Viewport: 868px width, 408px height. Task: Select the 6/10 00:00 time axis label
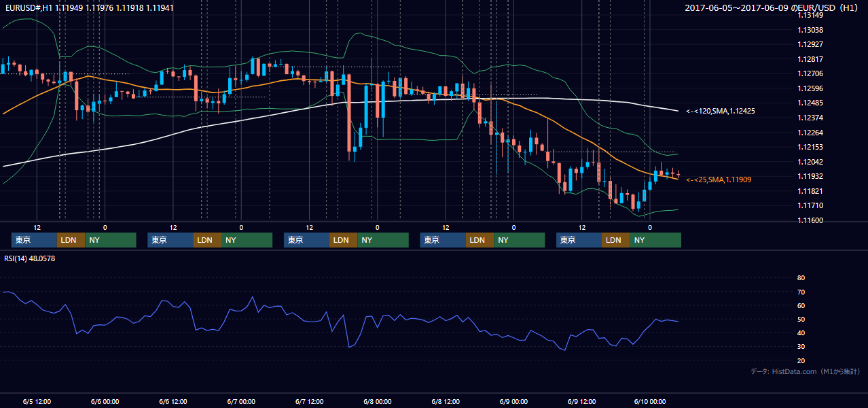pos(649,402)
